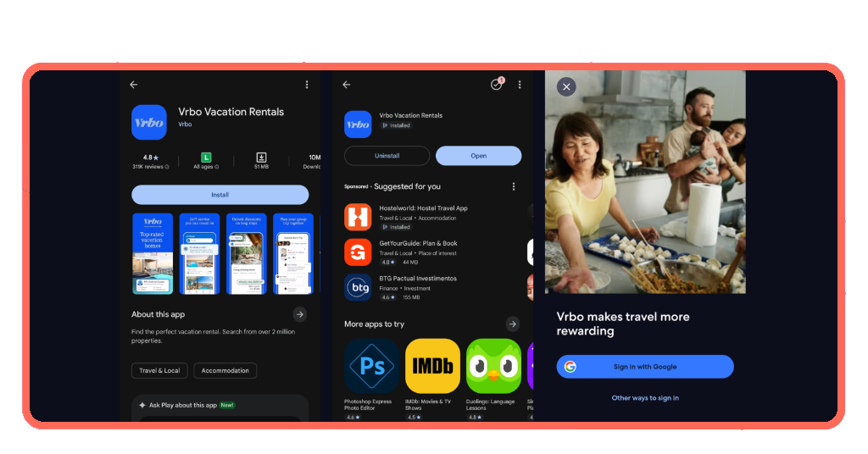Go back from the installed Vrbo page
The height and width of the screenshot is (454, 868).
pyautogui.click(x=347, y=85)
